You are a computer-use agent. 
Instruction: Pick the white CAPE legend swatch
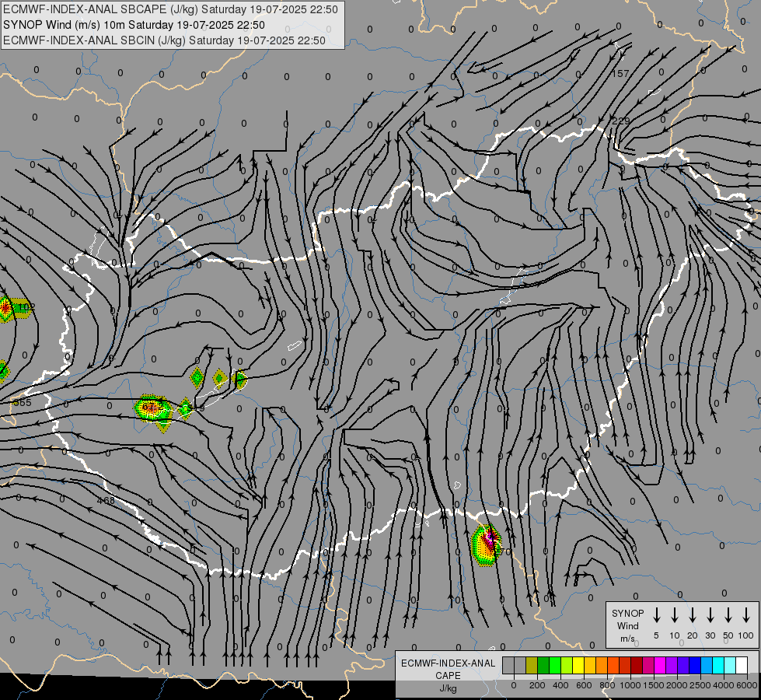coord(741,665)
